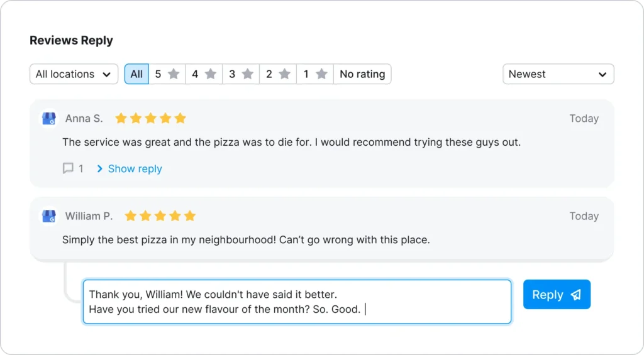The image size is (644, 355).
Task: Click the blue Reply button
Action: tap(556, 295)
